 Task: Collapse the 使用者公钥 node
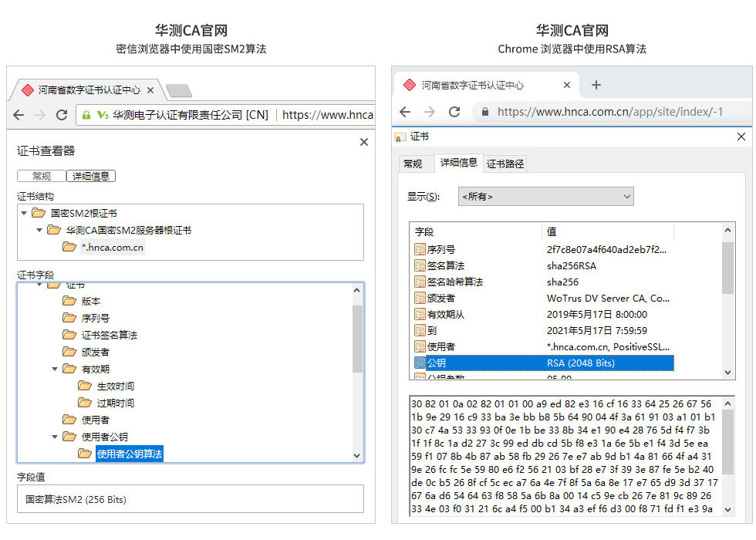(55, 437)
